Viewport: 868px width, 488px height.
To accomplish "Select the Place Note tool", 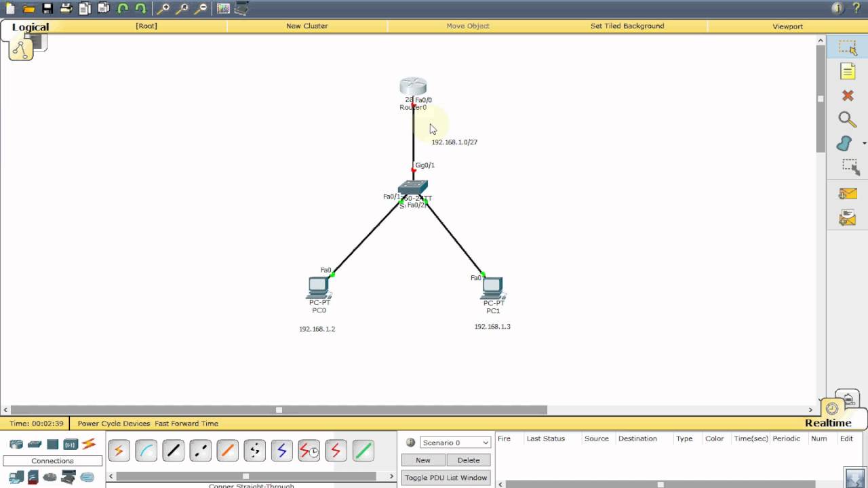I will point(848,71).
